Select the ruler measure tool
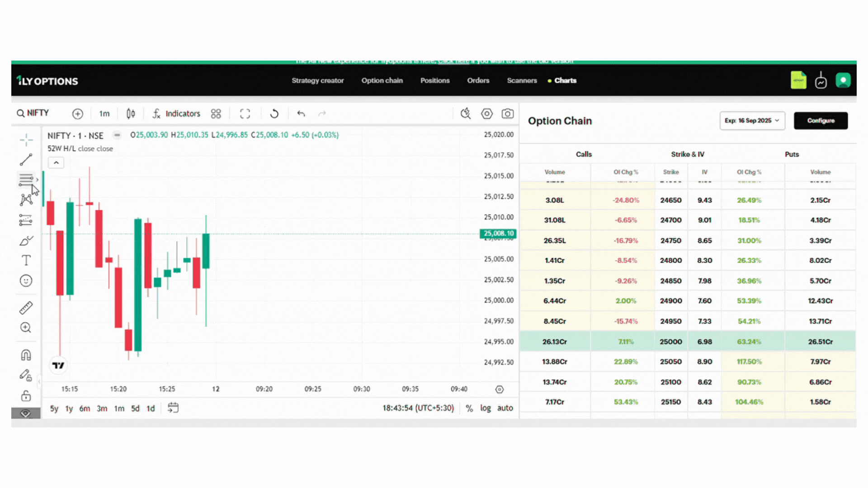868x488 pixels. (26, 308)
